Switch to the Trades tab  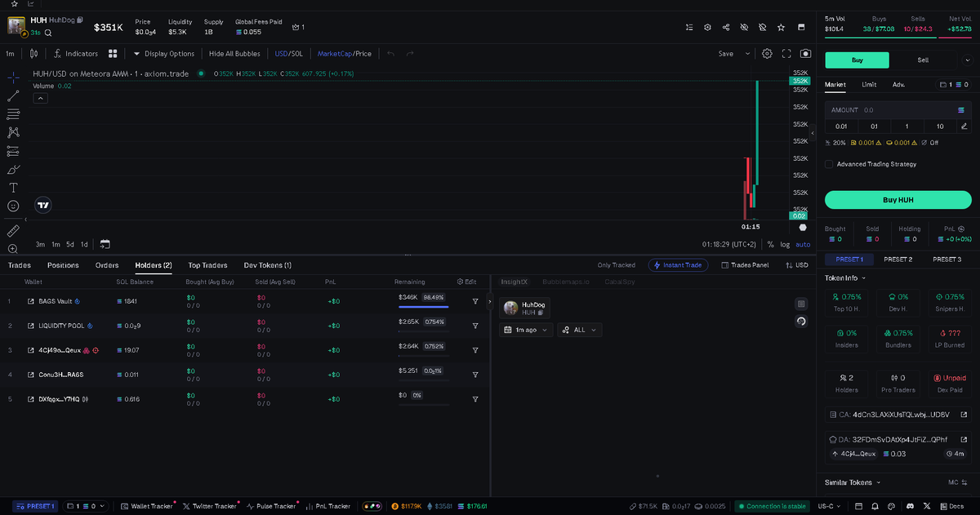coord(19,265)
